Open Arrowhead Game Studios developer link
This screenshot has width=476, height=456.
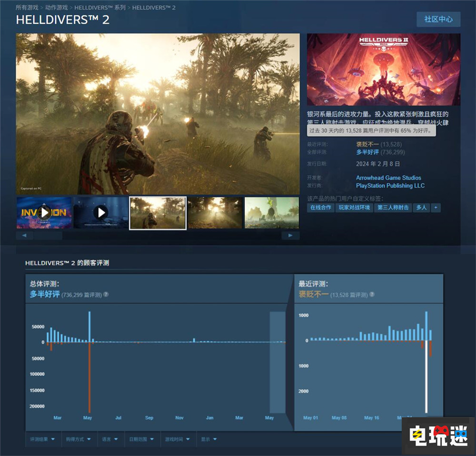tap(388, 178)
